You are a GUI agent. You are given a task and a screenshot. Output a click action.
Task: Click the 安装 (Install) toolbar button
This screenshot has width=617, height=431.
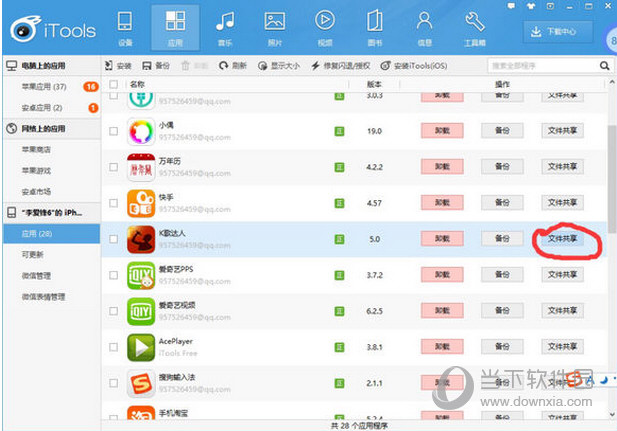click(x=118, y=66)
